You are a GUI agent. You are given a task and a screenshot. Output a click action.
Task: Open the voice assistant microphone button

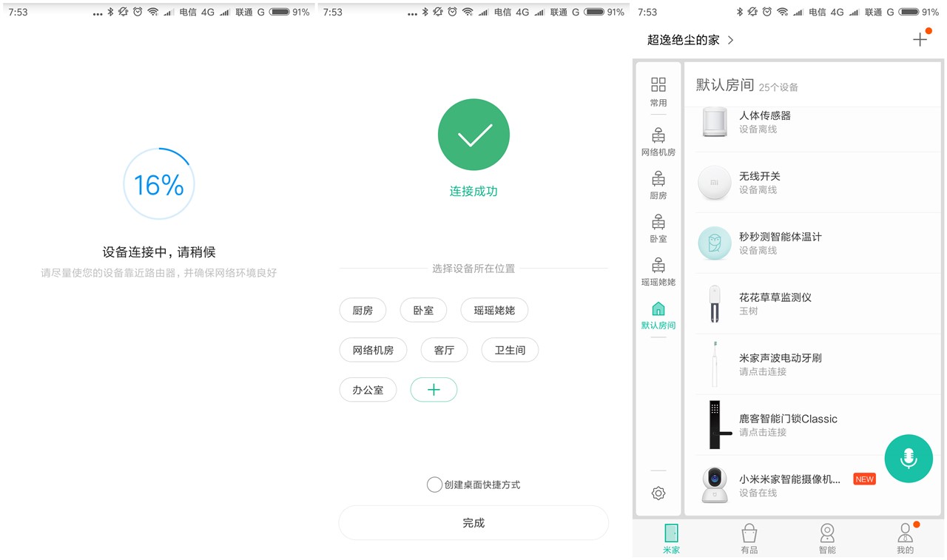pyautogui.click(x=909, y=459)
